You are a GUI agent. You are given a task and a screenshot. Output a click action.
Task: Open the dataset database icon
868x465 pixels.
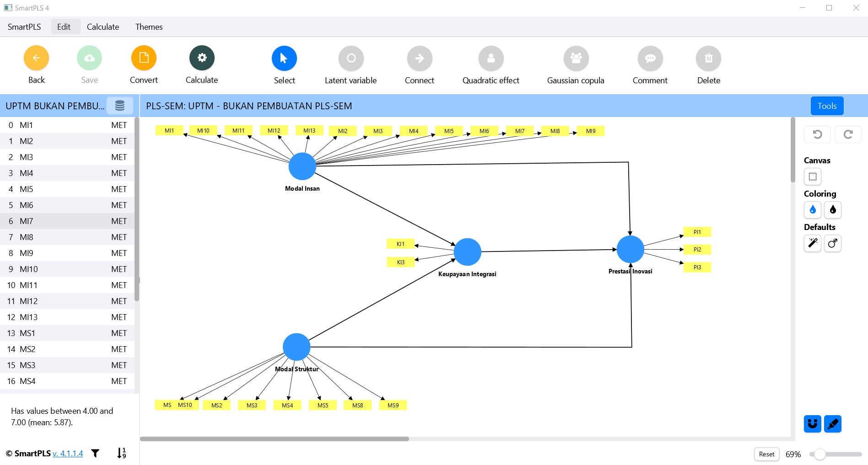pyautogui.click(x=120, y=106)
